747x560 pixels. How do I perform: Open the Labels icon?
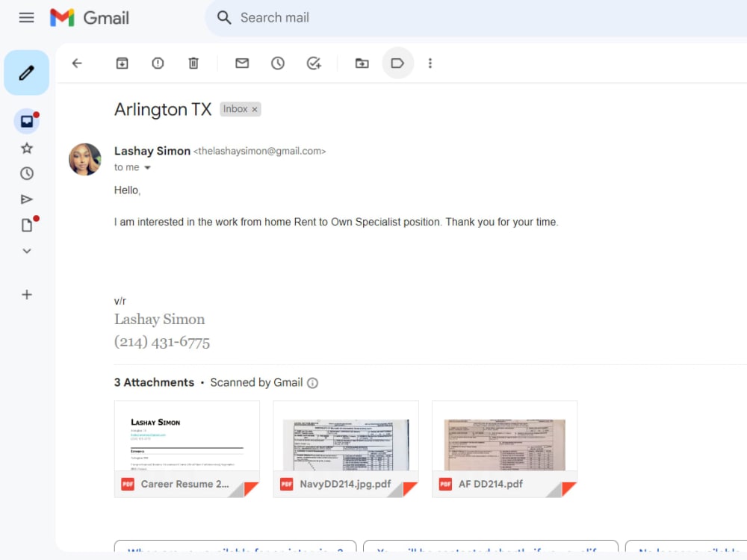pyautogui.click(x=398, y=63)
